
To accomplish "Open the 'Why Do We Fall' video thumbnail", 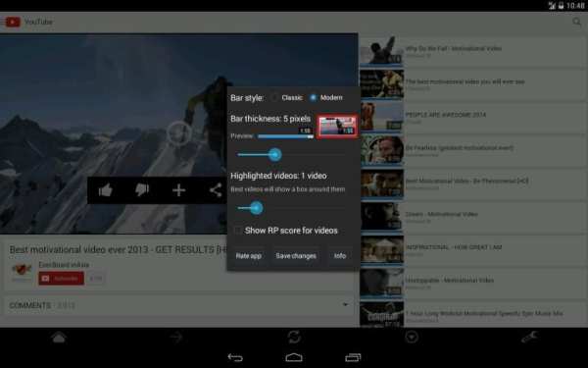I will pyautogui.click(x=382, y=51).
